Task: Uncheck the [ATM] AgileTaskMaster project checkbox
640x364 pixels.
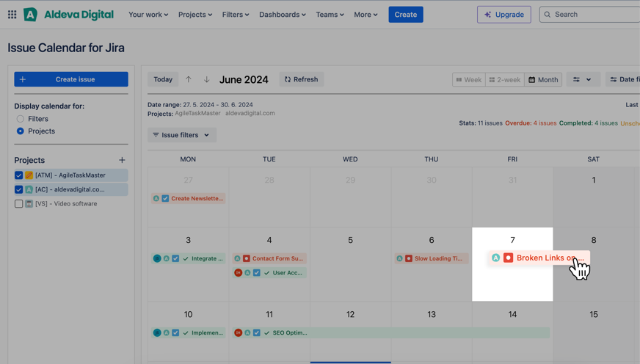Action: 19,175
